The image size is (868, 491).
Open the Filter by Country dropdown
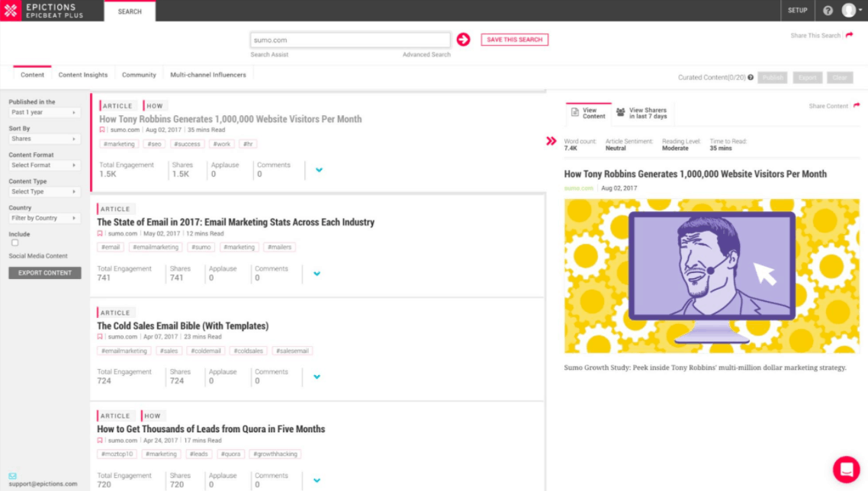coord(43,218)
